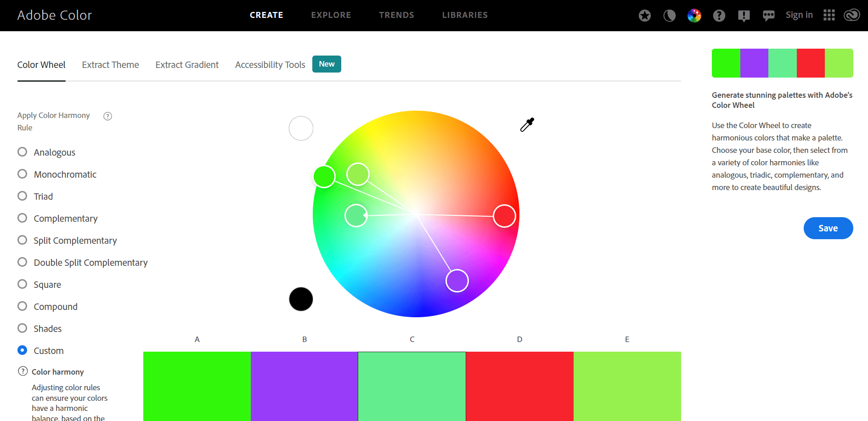Screen dimensions: 868x421
Task: Select swatch E lime green
Action: click(x=627, y=386)
